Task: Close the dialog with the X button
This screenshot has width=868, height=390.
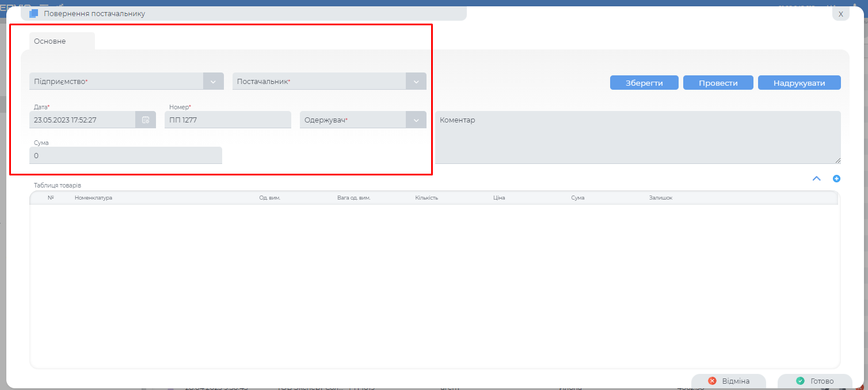Action: pyautogui.click(x=840, y=14)
